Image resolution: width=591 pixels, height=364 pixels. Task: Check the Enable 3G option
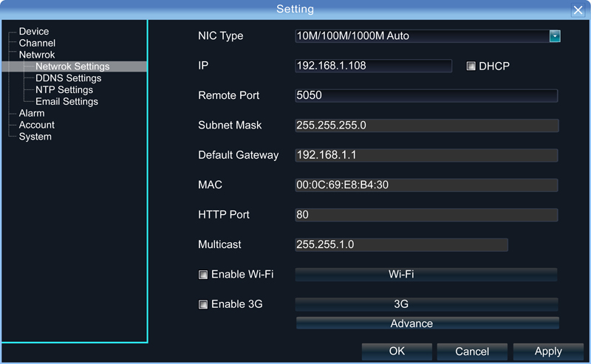[202, 304]
